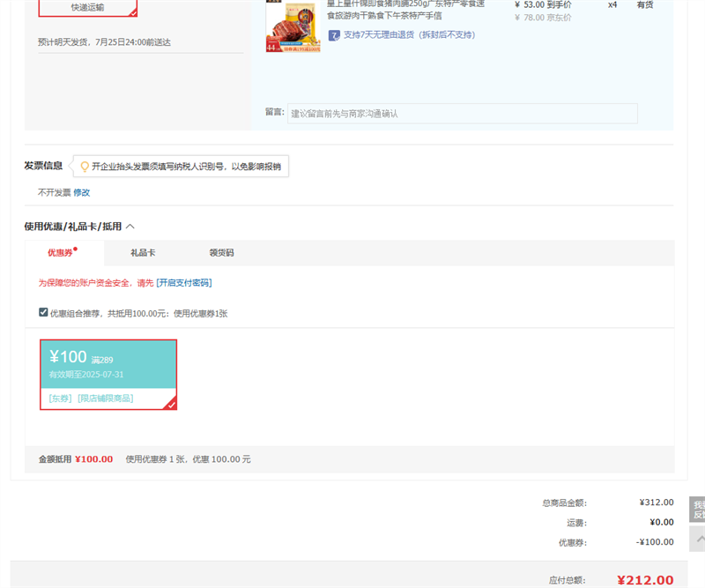Click the pork jerky product thumbnail
This screenshot has height=588, width=705.
(x=293, y=26)
